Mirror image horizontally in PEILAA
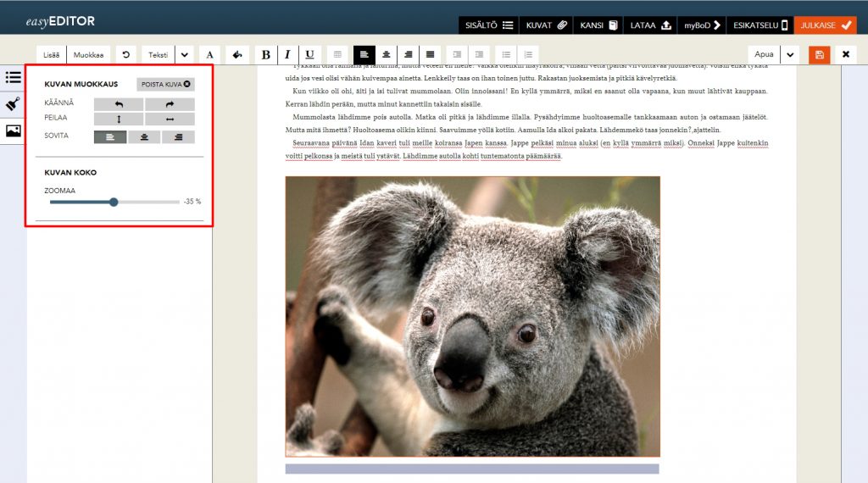This screenshot has height=483, width=868. point(170,119)
